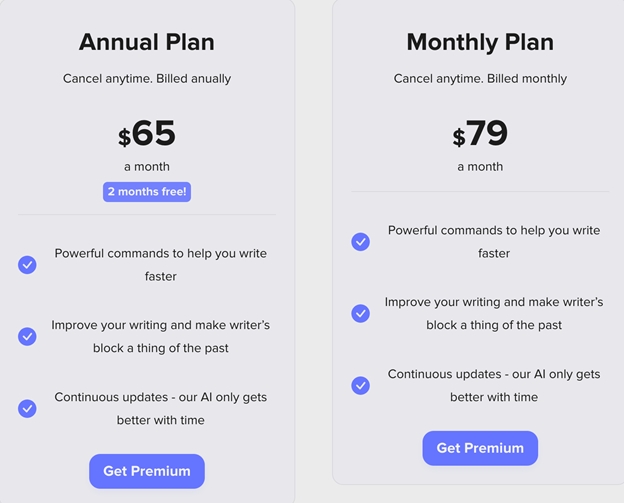Click the Annual Plan powerful commands checkmark icon
This screenshot has height=503, width=624.
coord(27,265)
